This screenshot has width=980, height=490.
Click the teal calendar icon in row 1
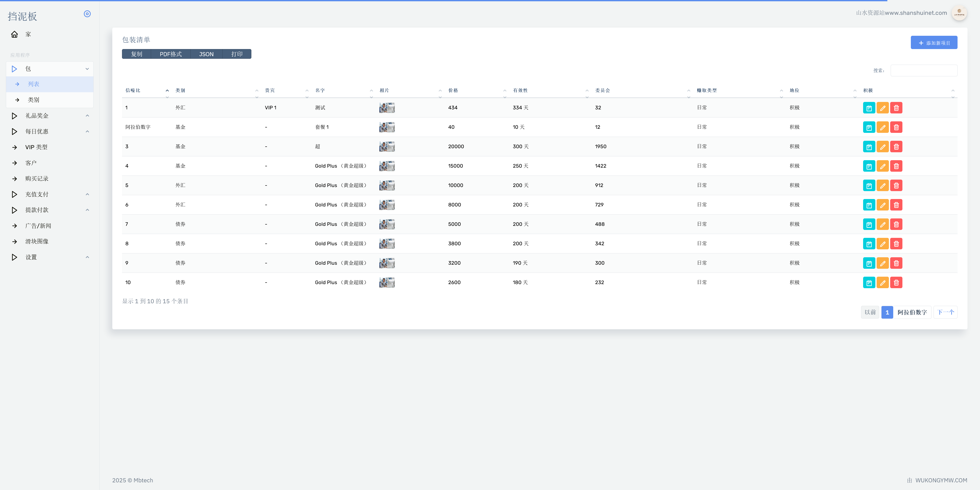pos(869,108)
